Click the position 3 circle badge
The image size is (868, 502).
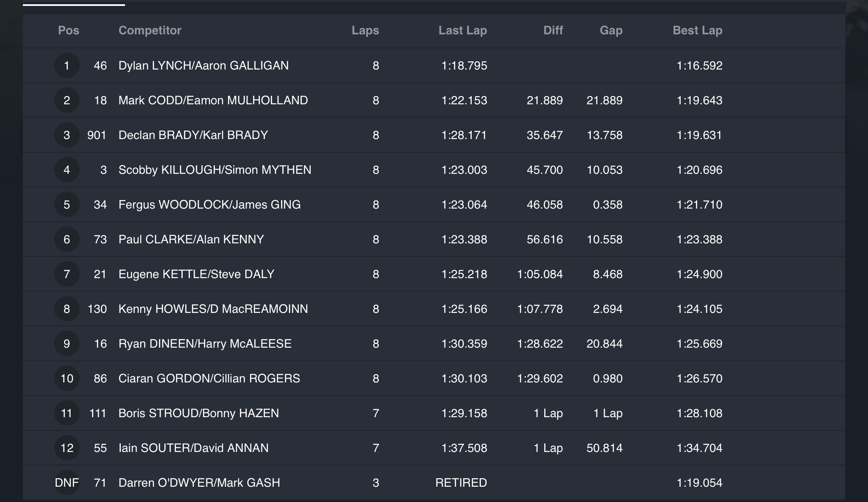coord(67,135)
